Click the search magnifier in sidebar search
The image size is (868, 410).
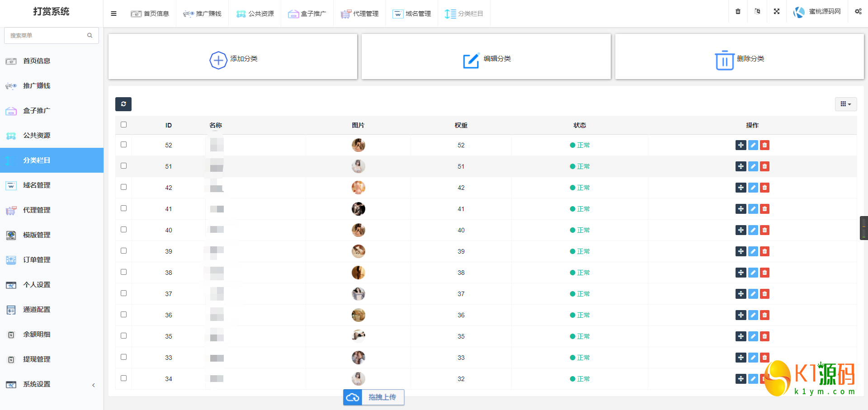90,35
